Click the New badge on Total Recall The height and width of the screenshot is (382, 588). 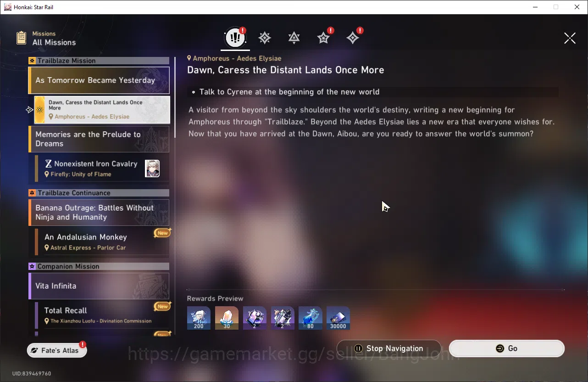pyautogui.click(x=163, y=306)
